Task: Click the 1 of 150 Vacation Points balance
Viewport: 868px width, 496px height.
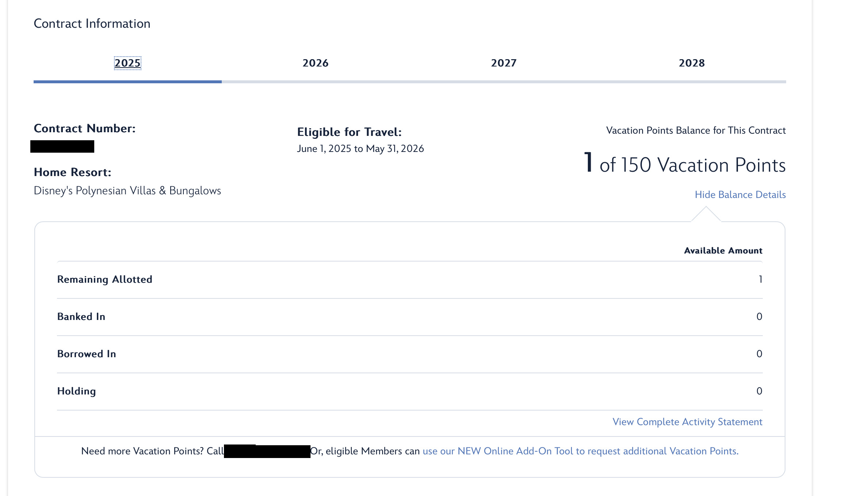Action: coord(685,164)
